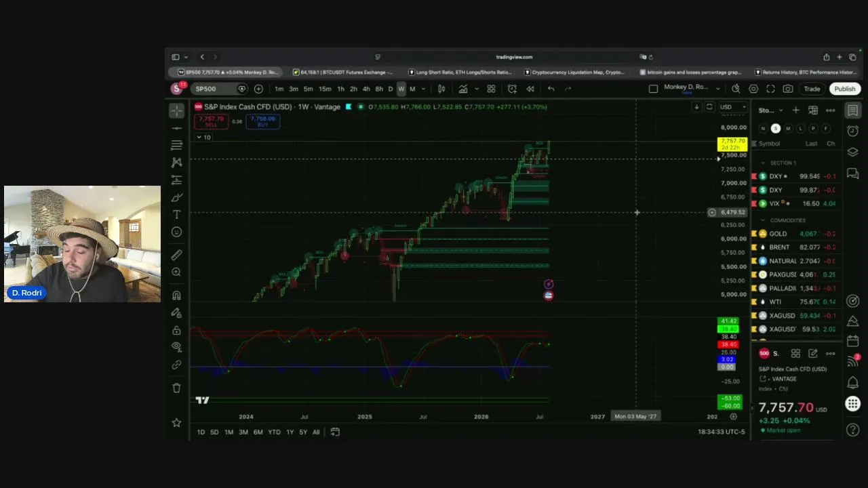Open the layout setup square icon

click(653, 89)
